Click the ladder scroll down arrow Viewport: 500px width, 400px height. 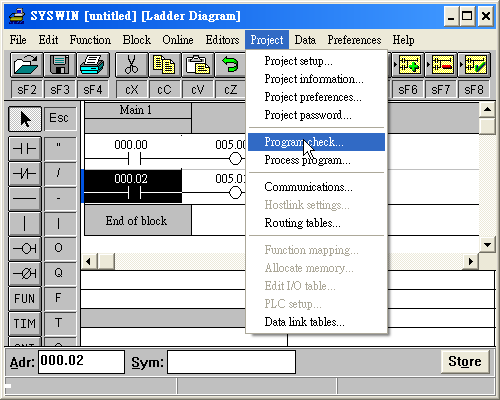click(x=487, y=245)
